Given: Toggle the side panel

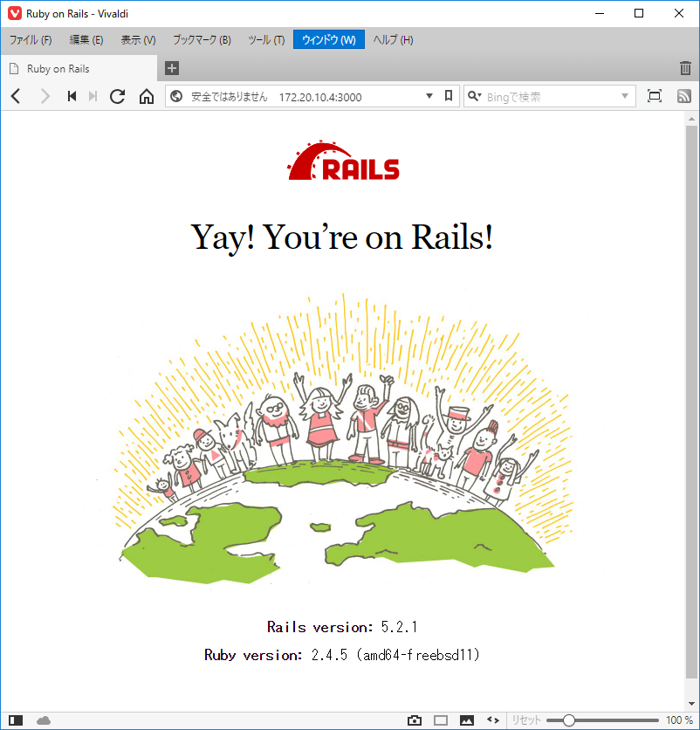Looking at the screenshot, I should tap(16, 720).
